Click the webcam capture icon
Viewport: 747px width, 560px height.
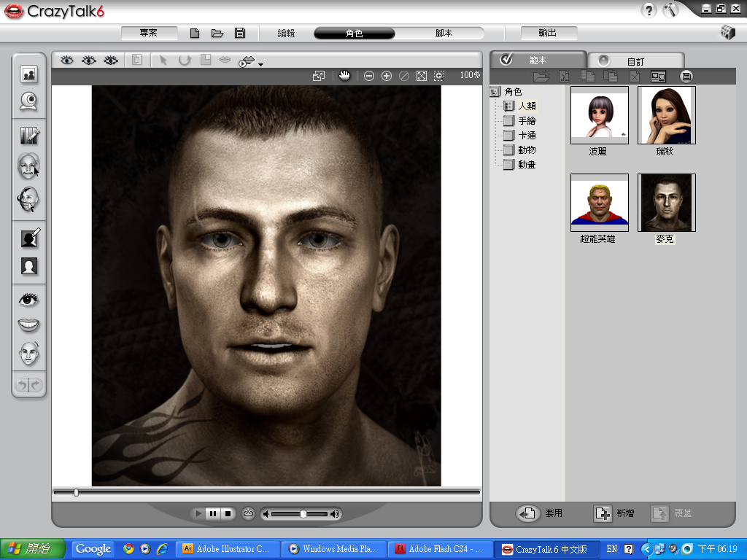pos(29,101)
